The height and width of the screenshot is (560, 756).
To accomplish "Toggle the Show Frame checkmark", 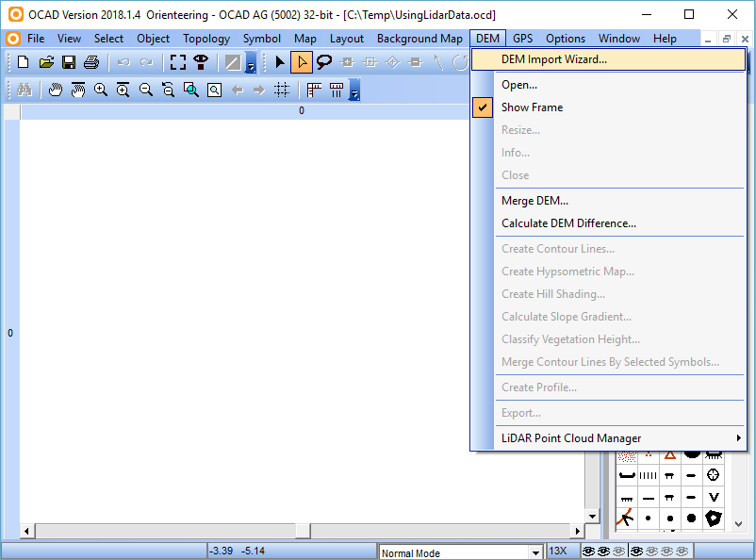I will point(483,107).
